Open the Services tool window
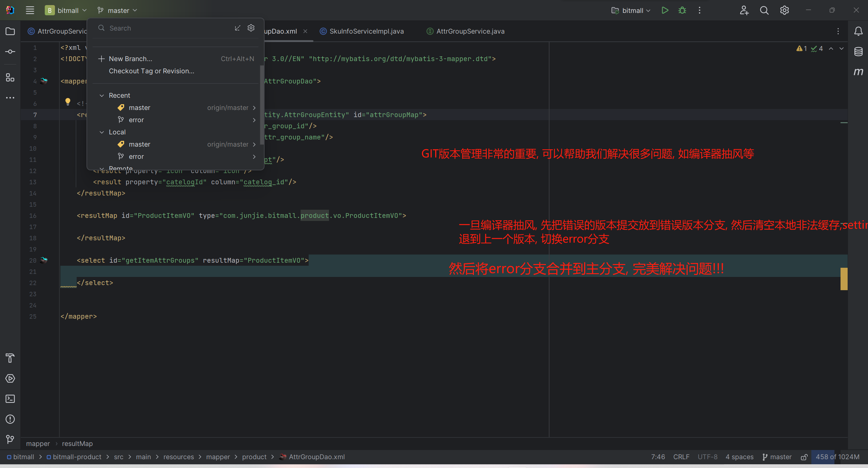Viewport: 868px width, 468px height. (x=10, y=378)
